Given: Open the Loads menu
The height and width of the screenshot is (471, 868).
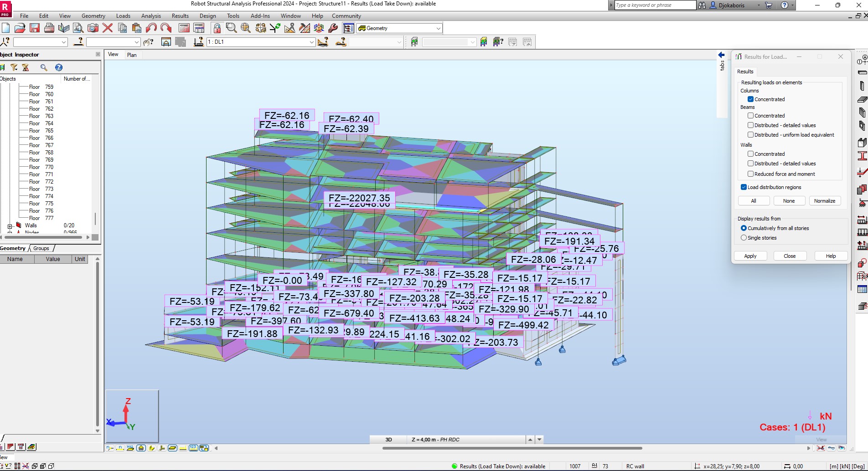Looking at the screenshot, I should coord(123,15).
